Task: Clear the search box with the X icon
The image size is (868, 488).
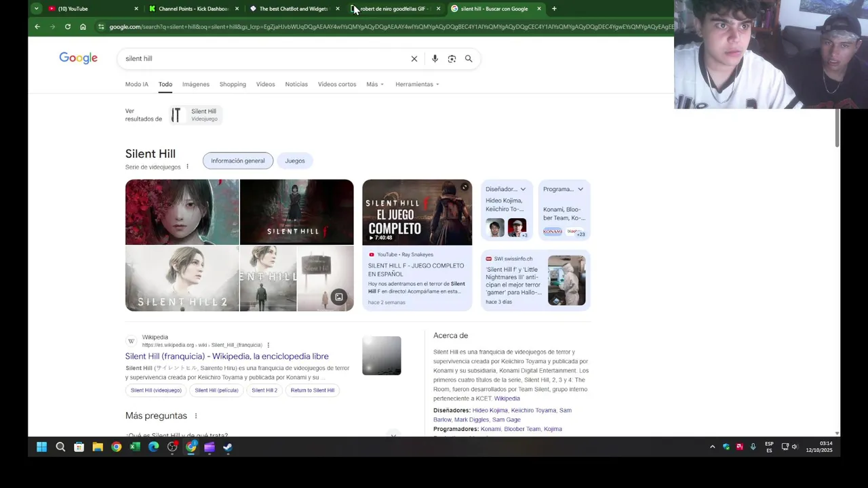Action: 414,59
